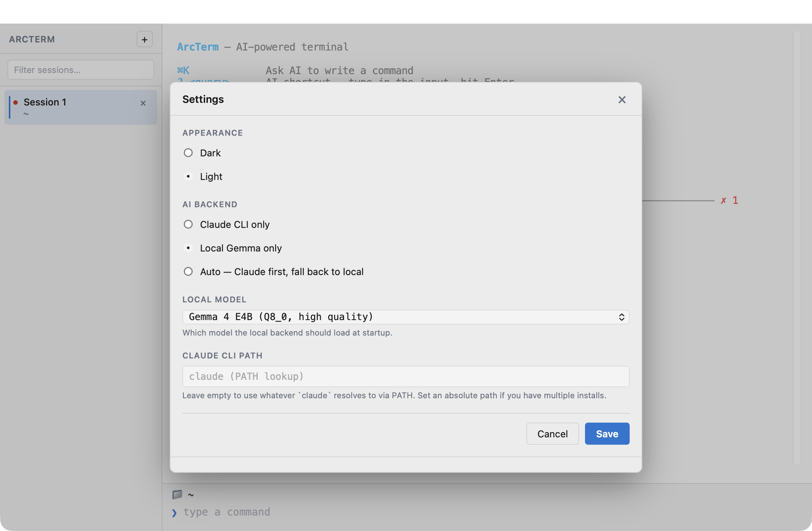The image size is (812, 531).
Task: Click the Local Model help text
Action: point(287,333)
